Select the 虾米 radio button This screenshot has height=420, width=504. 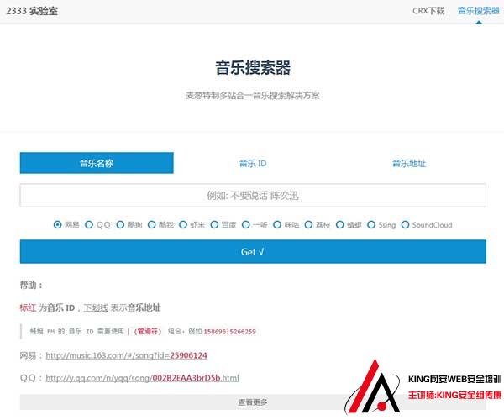[x=183, y=224]
